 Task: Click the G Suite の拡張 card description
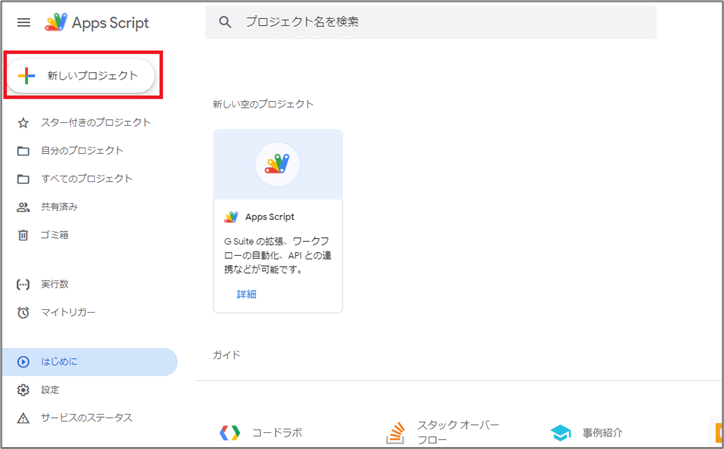(x=278, y=255)
